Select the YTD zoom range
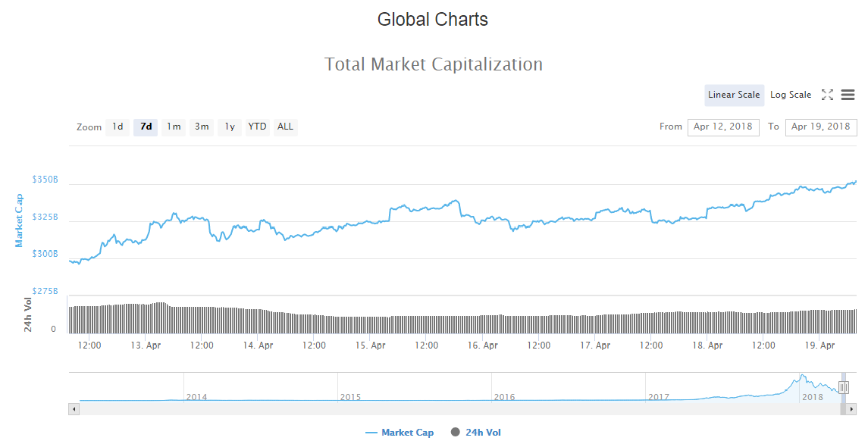 (x=256, y=127)
